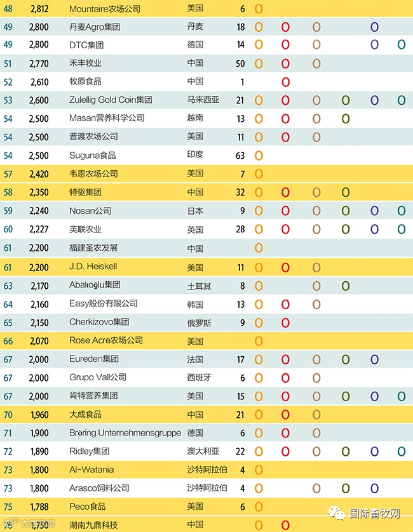Click the company name Mountaire农场公司
Viewport: 413px width, 532px height.
[105, 9]
